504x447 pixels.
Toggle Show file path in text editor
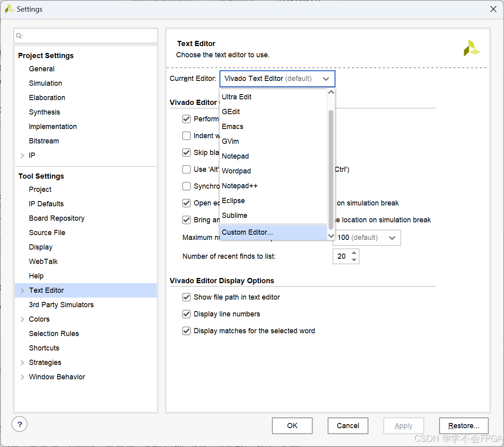tap(186, 297)
